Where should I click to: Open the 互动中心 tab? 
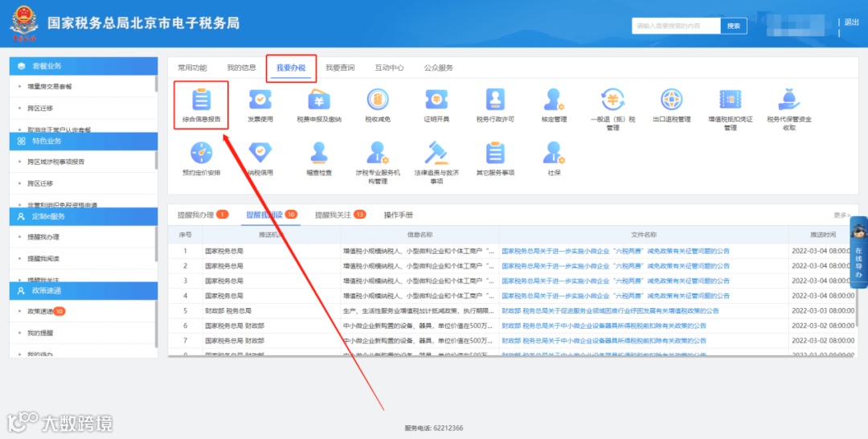pos(389,68)
